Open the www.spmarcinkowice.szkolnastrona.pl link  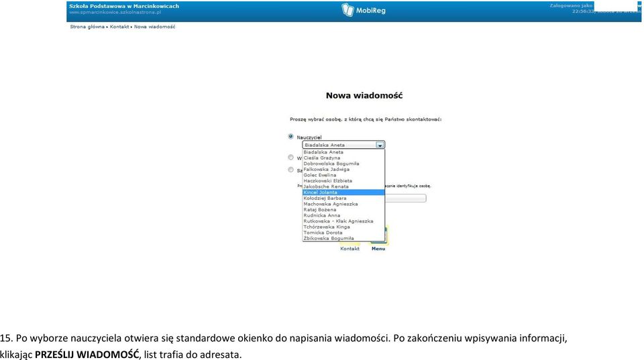click(x=115, y=12)
